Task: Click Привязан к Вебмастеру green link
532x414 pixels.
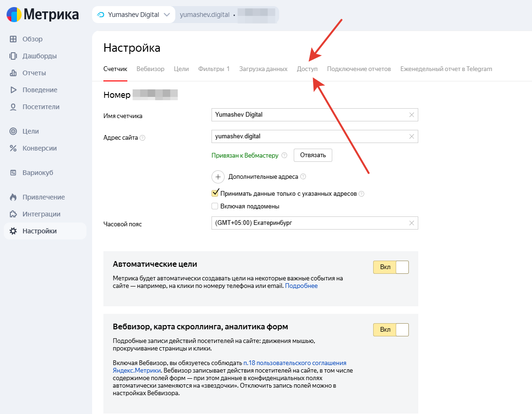Action: point(245,156)
